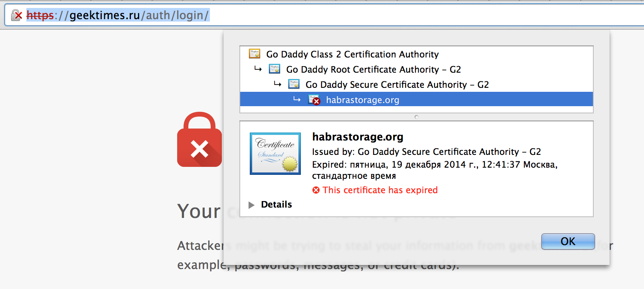Click the pane splitter handle between panels

click(417, 117)
